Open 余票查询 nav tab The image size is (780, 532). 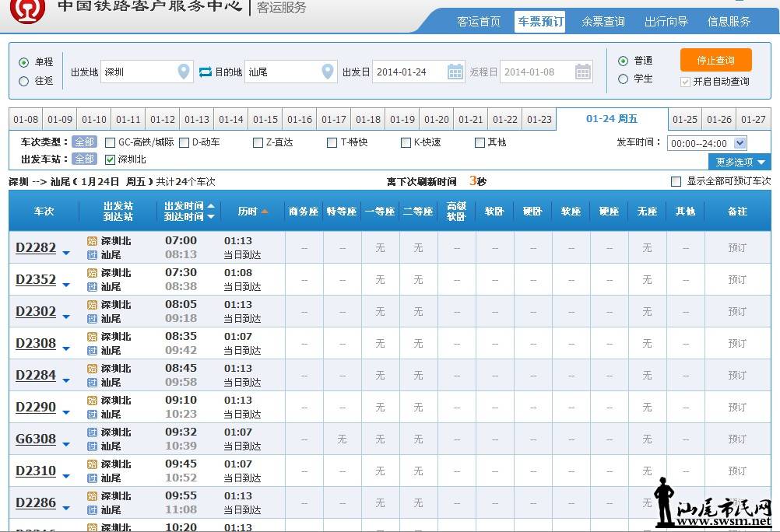coord(603,21)
